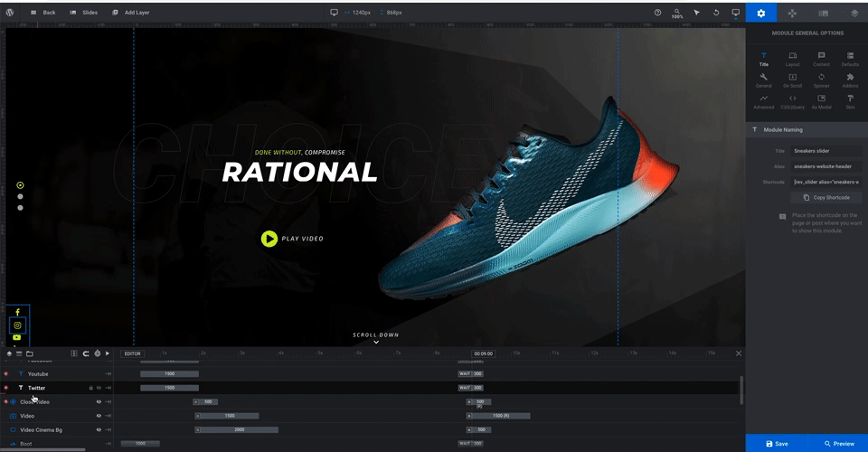The image size is (868, 452).
Task: Open the Defaults options section
Action: click(x=850, y=59)
